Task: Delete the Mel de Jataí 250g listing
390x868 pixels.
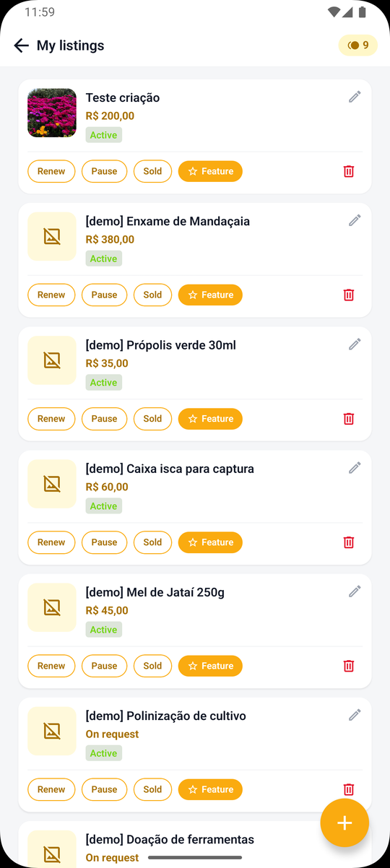Action: click(349, 666)
